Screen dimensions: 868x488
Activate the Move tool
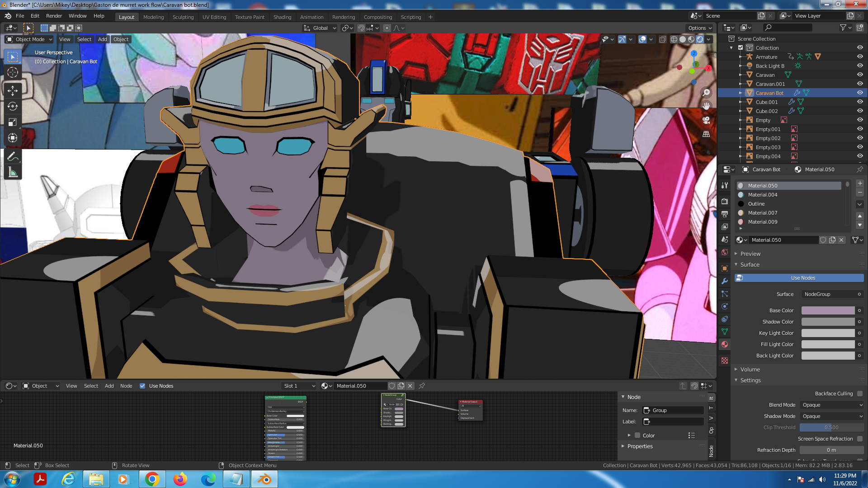[x=13, y=91]
